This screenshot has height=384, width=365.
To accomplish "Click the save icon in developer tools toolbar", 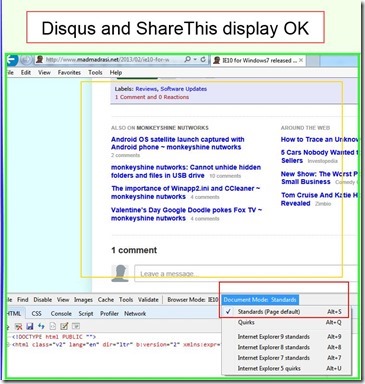I will click(x=30, y=326).
